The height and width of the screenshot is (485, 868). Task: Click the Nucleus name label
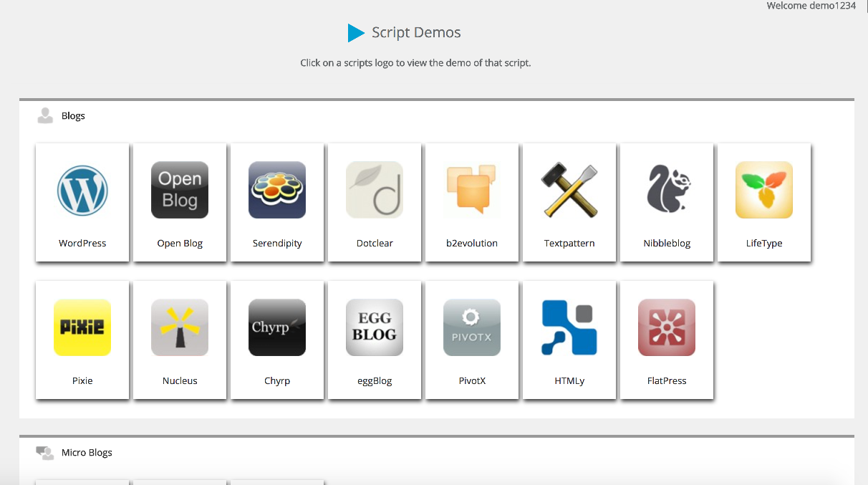(180, 381)
